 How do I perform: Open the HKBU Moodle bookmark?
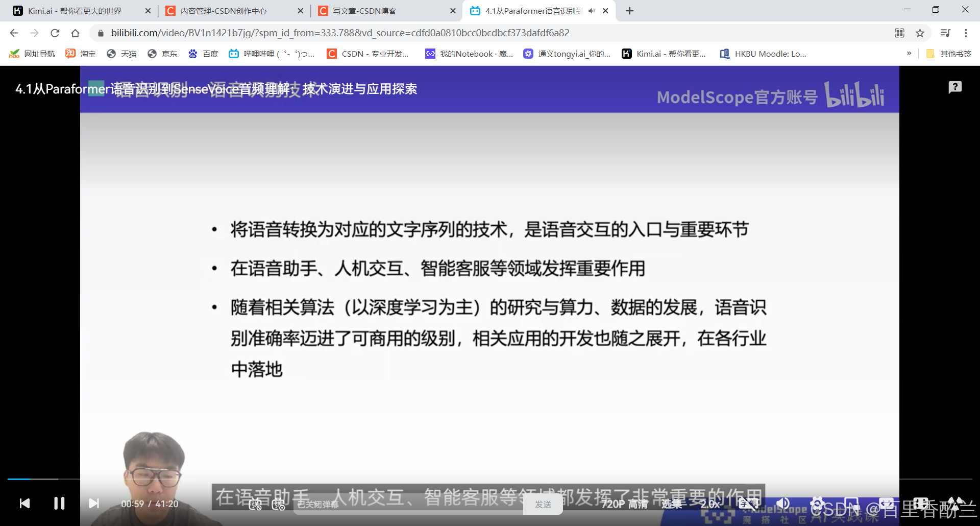[x=763, y=54]
